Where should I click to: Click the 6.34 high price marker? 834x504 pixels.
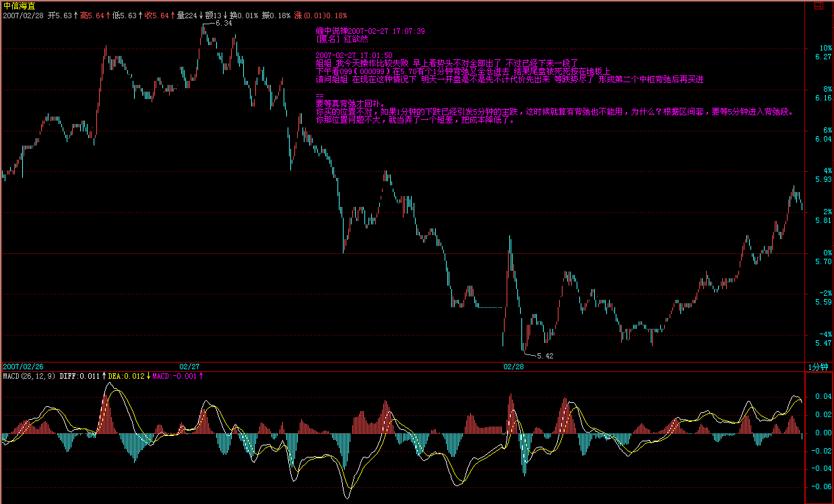click(223, 24)
